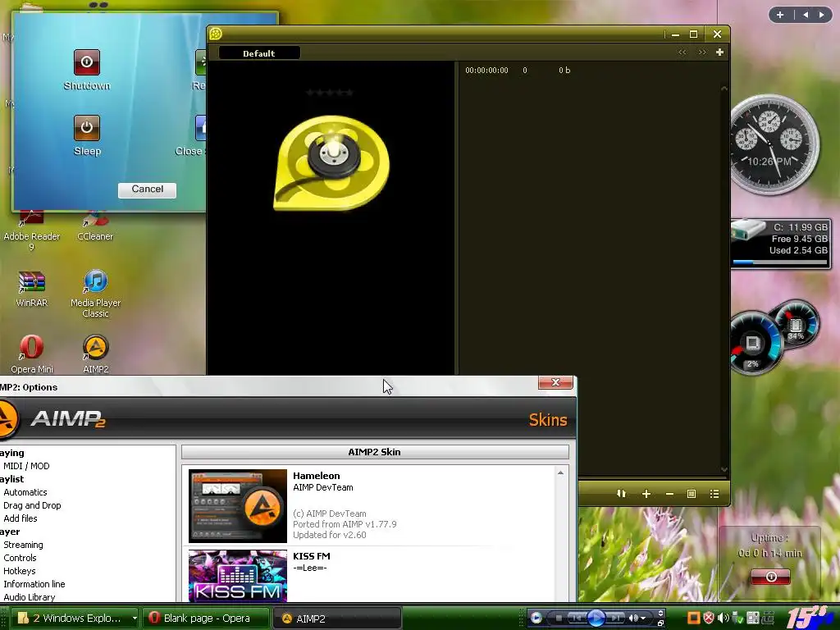Click the playlist square select icon
The image size is (840, 630).
click(x=692, y=493)
